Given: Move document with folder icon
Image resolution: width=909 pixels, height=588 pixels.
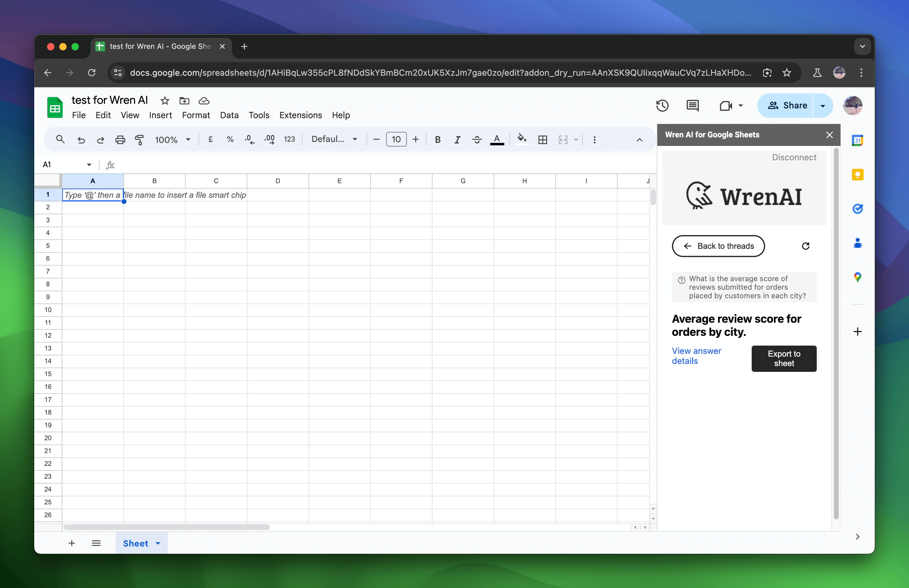Looking at the screenshot, I should [x=184, y=100].
